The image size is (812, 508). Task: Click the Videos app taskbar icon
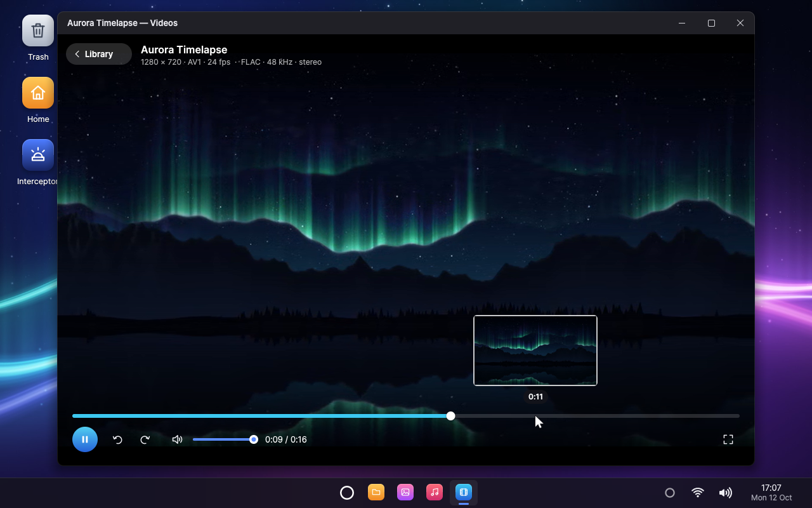click(x=464, y=493)
